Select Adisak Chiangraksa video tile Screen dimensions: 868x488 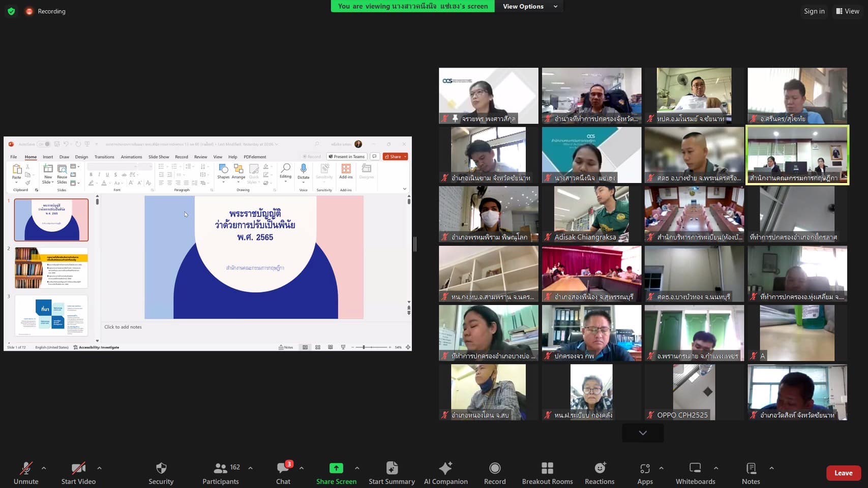[591, 214]
